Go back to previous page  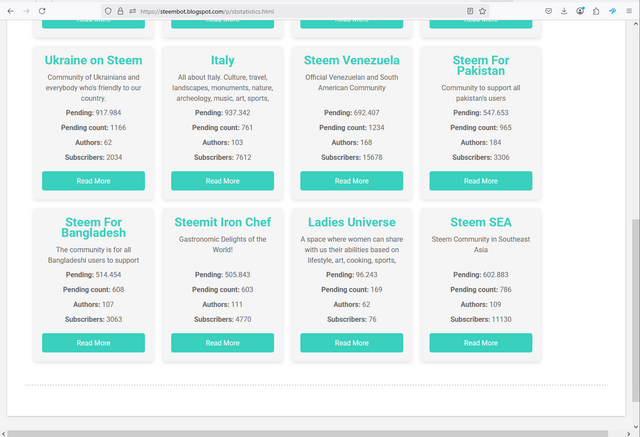11,11
